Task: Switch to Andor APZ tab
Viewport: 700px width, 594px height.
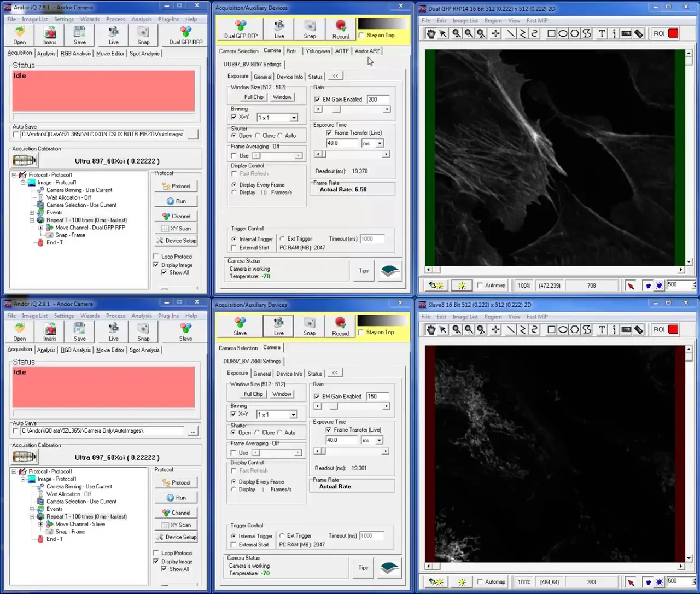Action: pos(367,51)
